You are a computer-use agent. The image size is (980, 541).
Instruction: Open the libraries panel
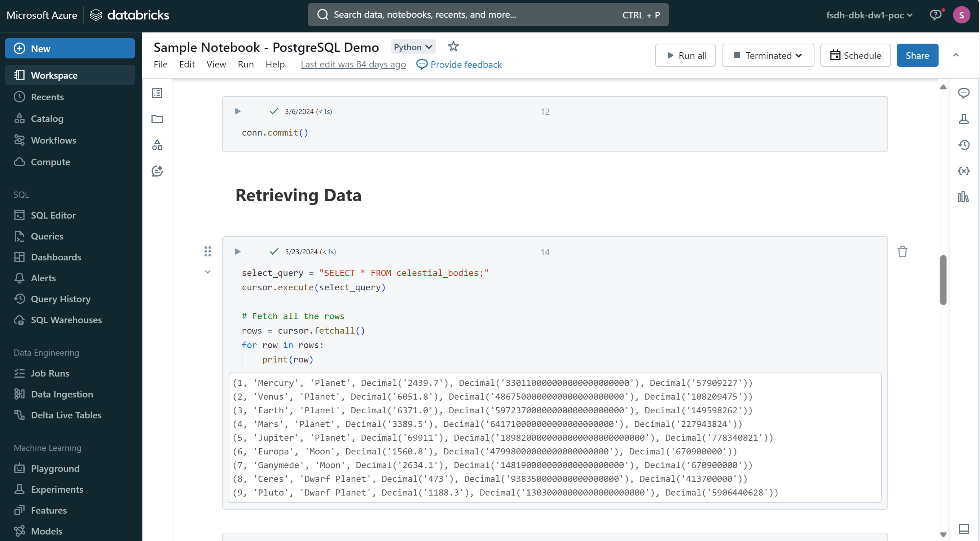click(964, 197)
